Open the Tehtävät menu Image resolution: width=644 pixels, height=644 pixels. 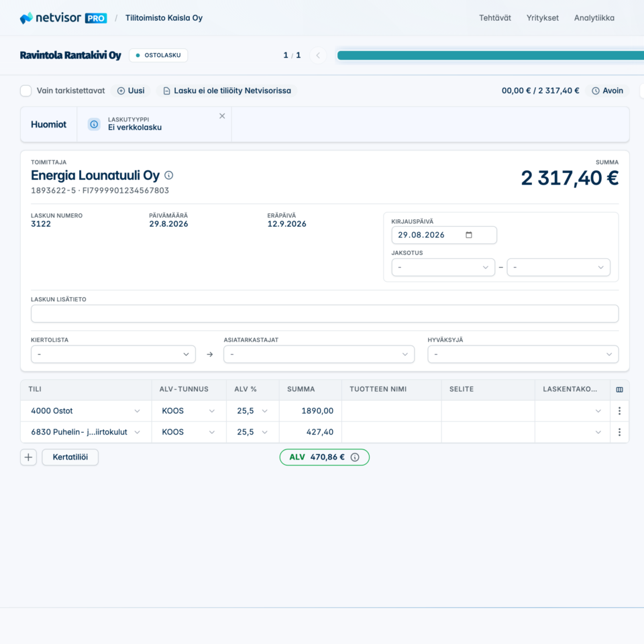[x=495, y=18]
